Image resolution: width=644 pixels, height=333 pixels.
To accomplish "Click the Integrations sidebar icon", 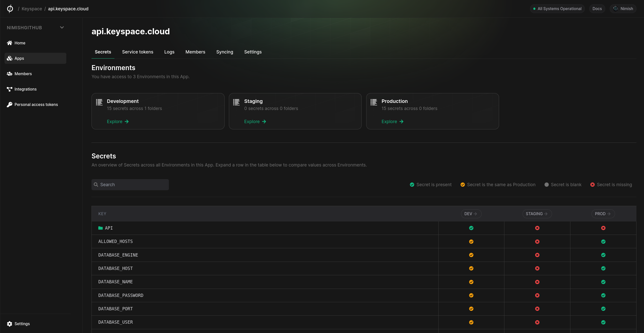I will 10,89.
